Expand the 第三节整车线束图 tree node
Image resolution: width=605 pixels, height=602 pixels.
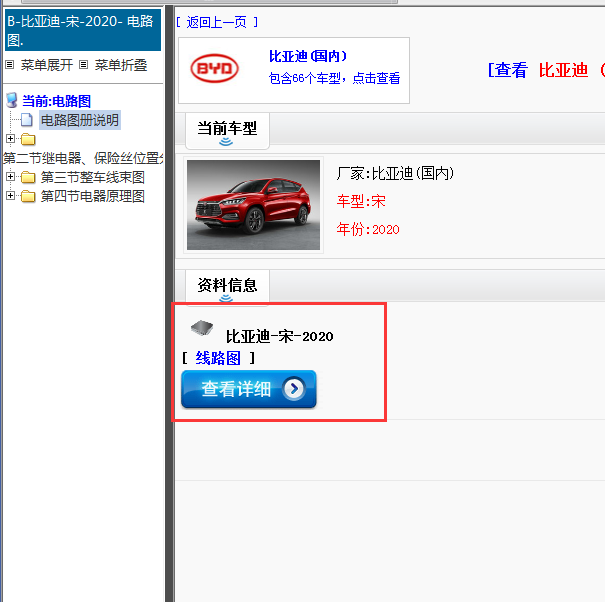(x=10, y=177)
